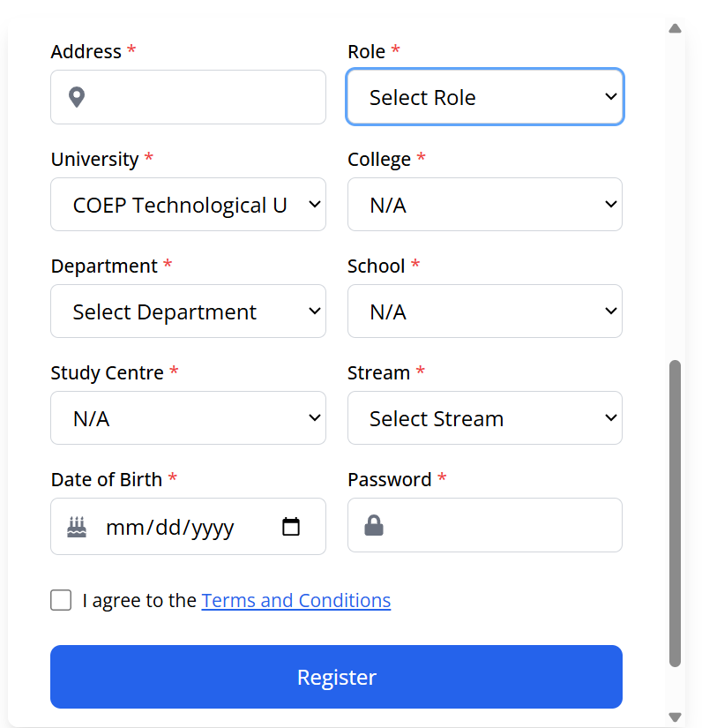Click the Date of Birth field
This screenshot has width=702, height=728.
[176, 527]
